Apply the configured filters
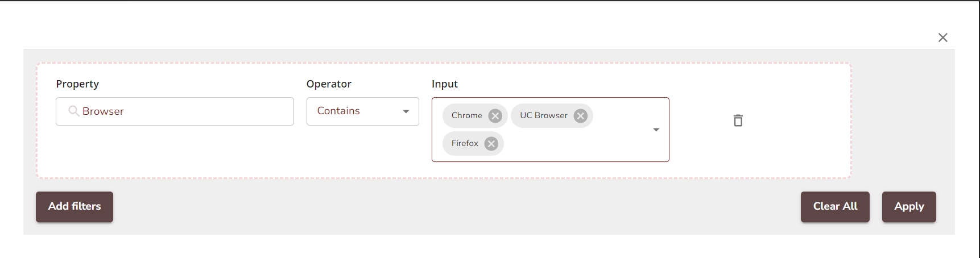The width and height of the screenshot is (980, 258). pyautogui.click(x=908, y=207)
